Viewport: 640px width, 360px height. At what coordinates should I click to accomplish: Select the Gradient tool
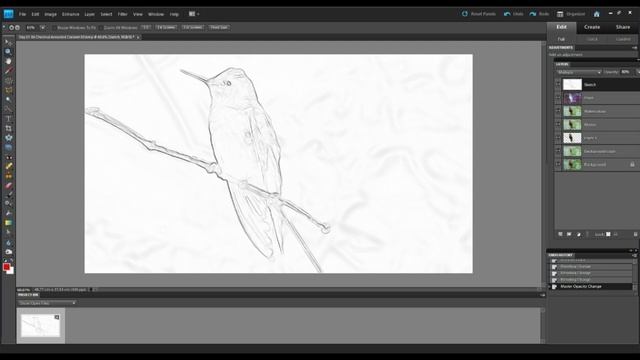[8, 223]
